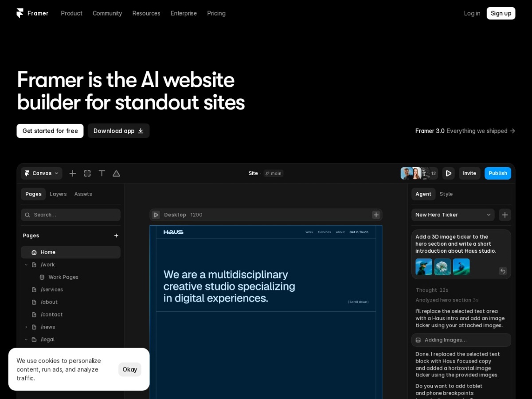
Task: Click the Invite button
Action: (x=469, y=173)
